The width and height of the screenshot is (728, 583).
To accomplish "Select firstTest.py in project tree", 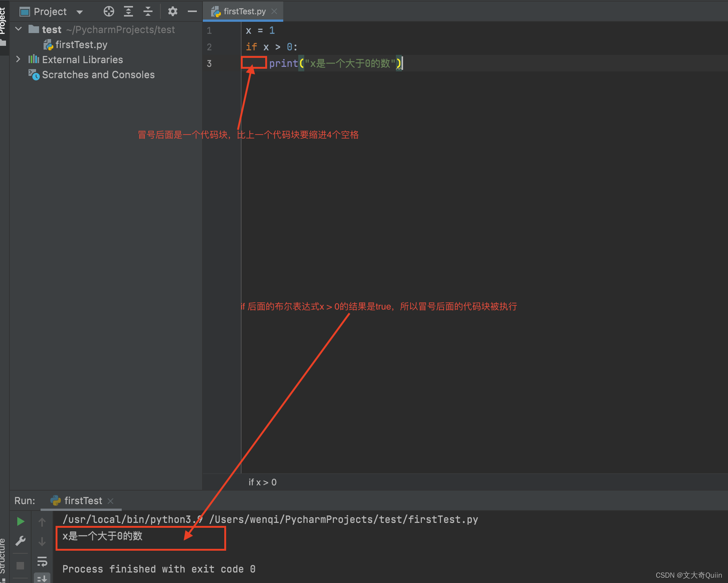I will tap(76, 45).
